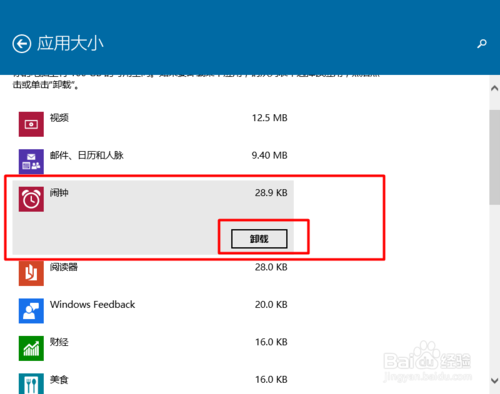This screenshot has height=394, width=500.
Task: Click the 20.0 KB size value
Action: (x=271, y=304)
